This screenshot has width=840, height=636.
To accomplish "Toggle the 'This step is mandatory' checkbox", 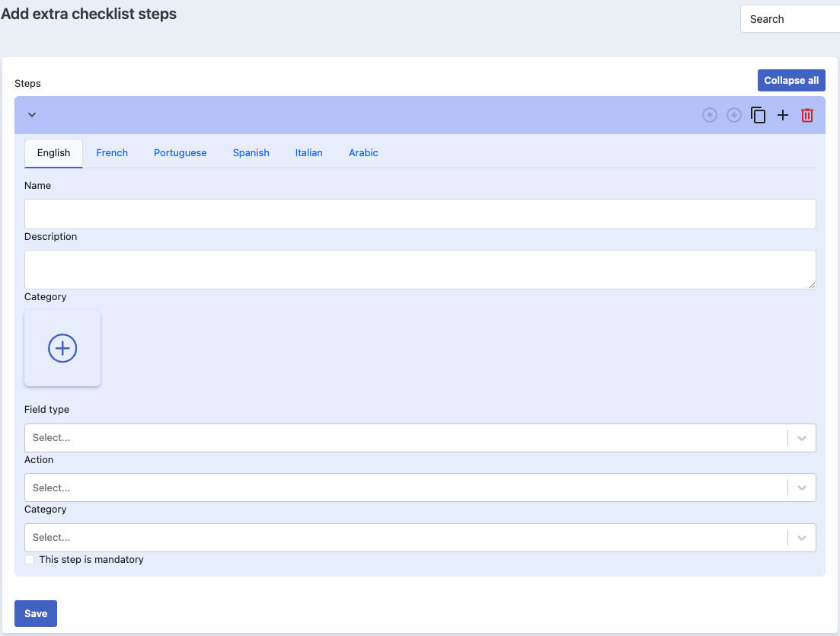I will coord(30,560).
